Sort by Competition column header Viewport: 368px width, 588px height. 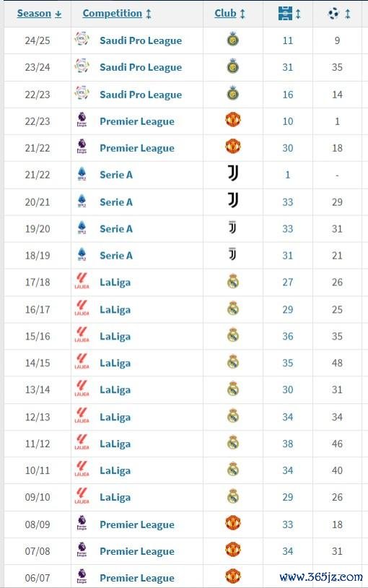(x=117, y=14)
